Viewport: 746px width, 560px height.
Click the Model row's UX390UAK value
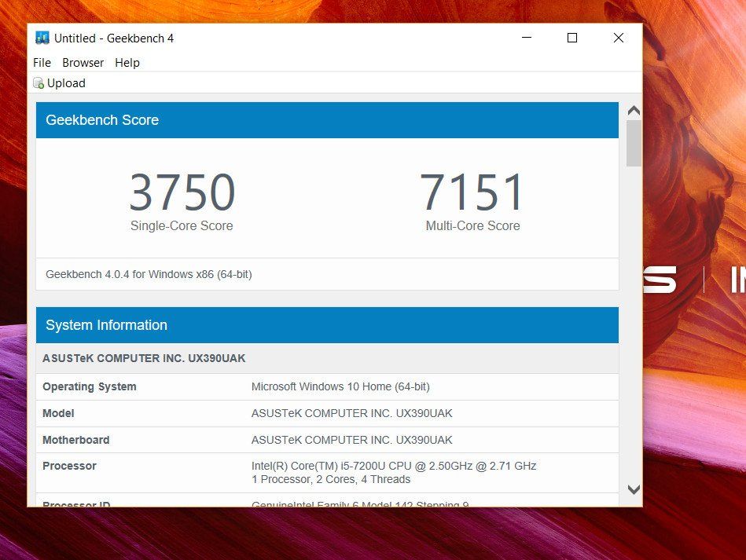pyautogui.click(x=351, y=413)
